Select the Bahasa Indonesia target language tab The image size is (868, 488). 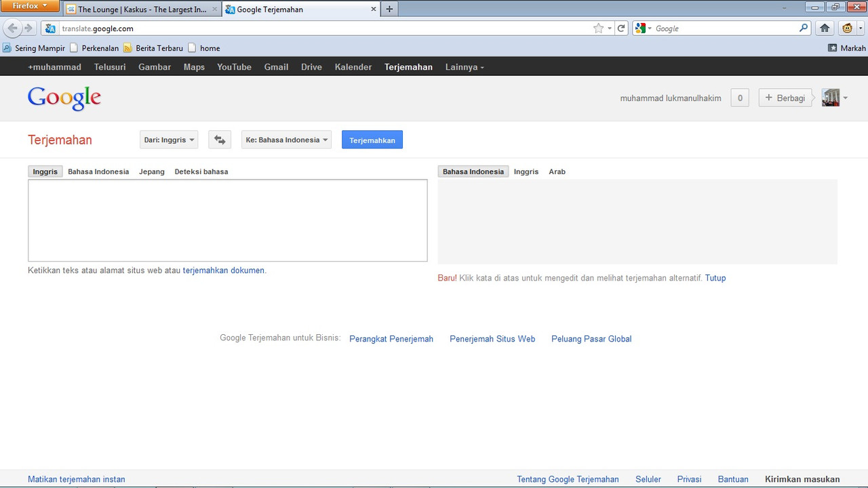point(473,171)
